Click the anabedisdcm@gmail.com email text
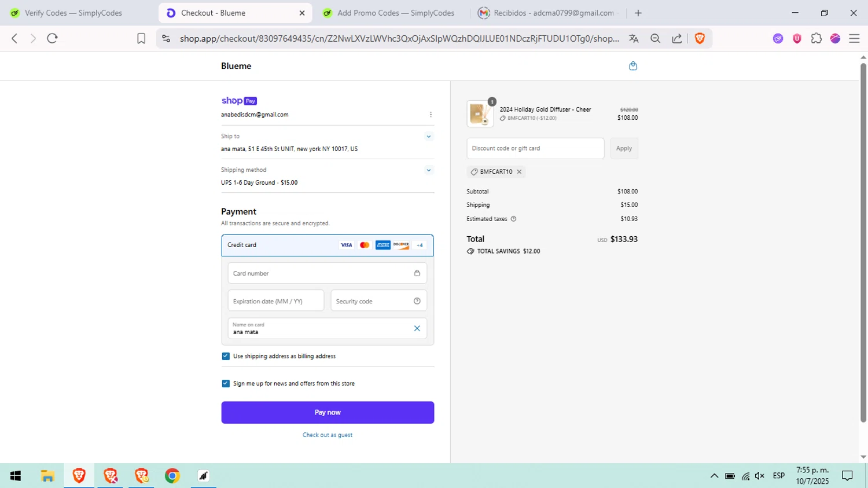868x488 pixels. [x=255, y=115]
